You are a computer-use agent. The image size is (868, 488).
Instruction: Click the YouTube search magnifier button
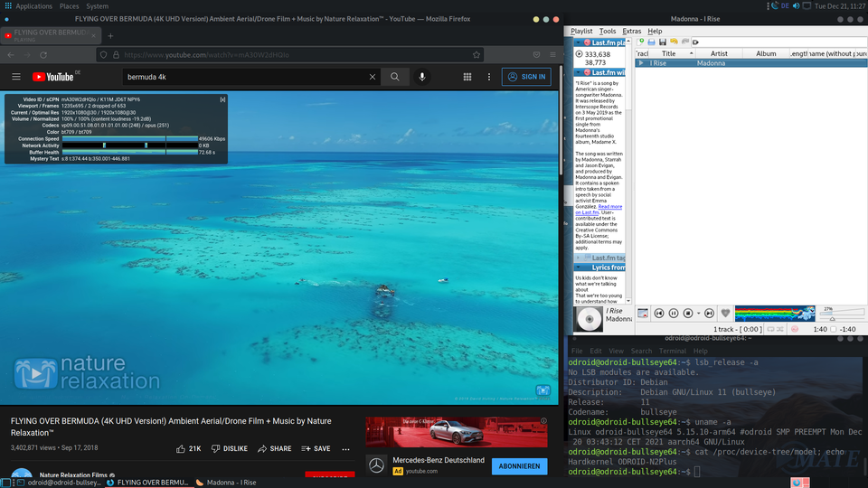click(395, 77)
